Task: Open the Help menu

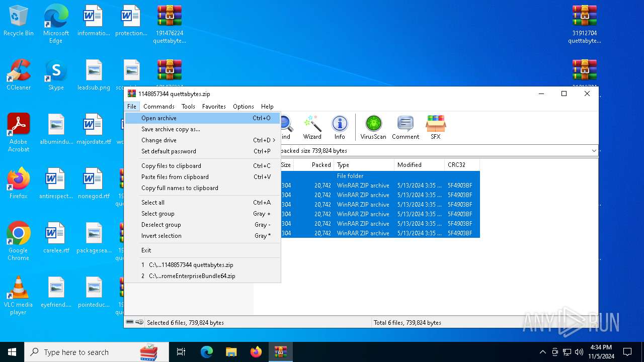Action: pyautogui.click(x=267, y=107)
